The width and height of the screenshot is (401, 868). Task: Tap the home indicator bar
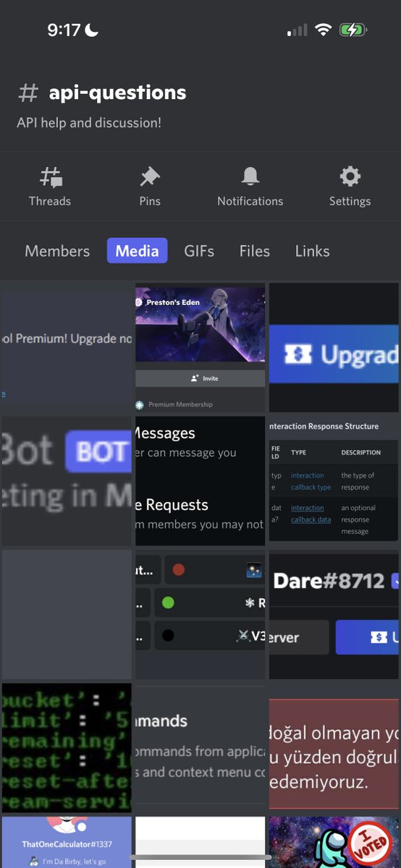coord(200,857)
